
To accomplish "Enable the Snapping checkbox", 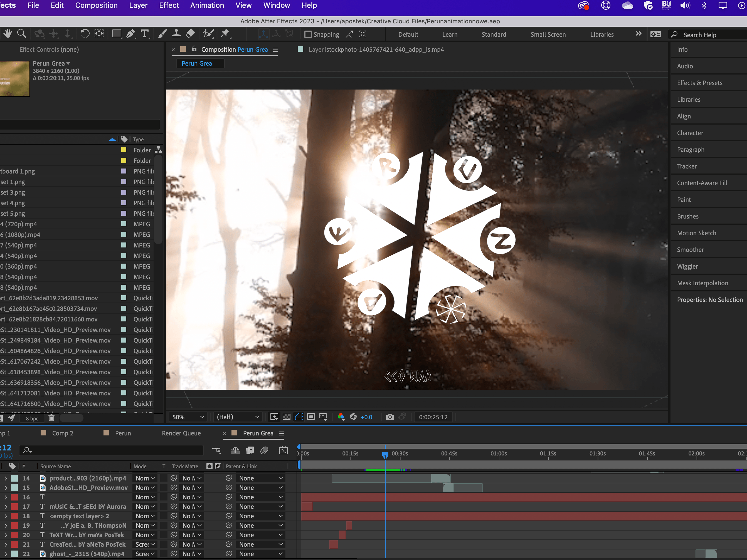I will click(308, 34).
